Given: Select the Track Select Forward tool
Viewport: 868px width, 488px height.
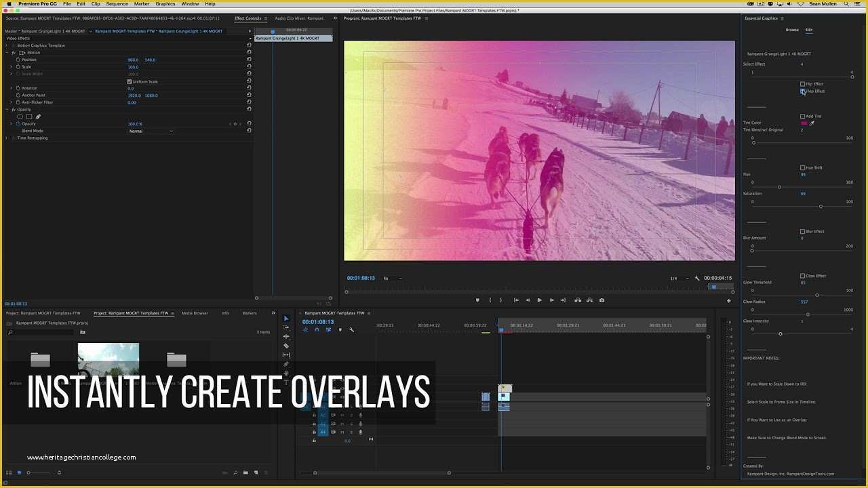Looking at the screenshot, I should 286,327.
